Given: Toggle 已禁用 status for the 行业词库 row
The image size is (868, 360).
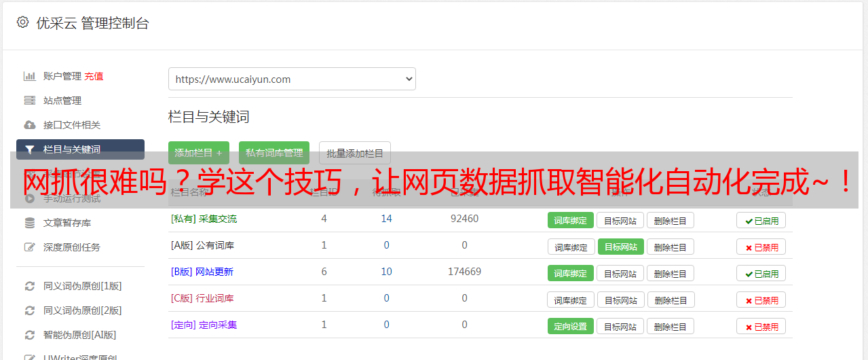Looking at the screenshot, I should [x=761, y=300].
